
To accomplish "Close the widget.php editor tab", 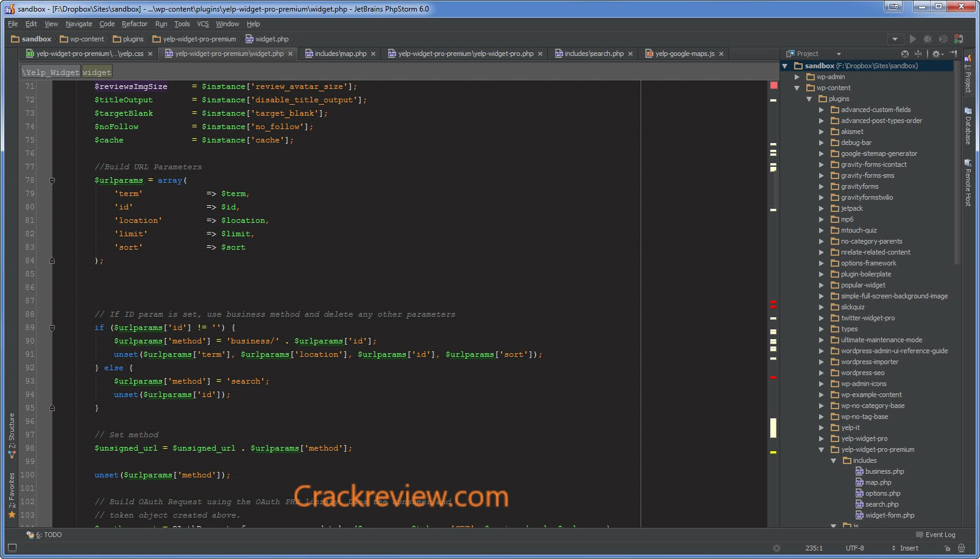I will [290, 54].
